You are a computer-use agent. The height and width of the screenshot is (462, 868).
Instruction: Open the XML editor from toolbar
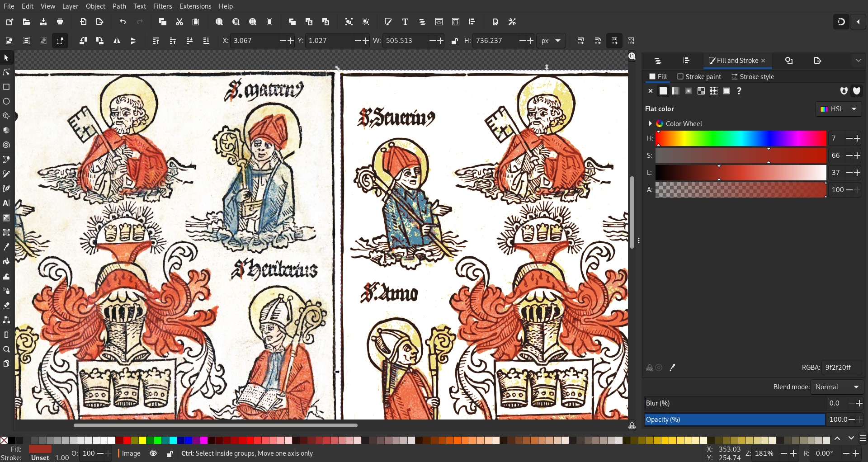(x=439, y=22)
